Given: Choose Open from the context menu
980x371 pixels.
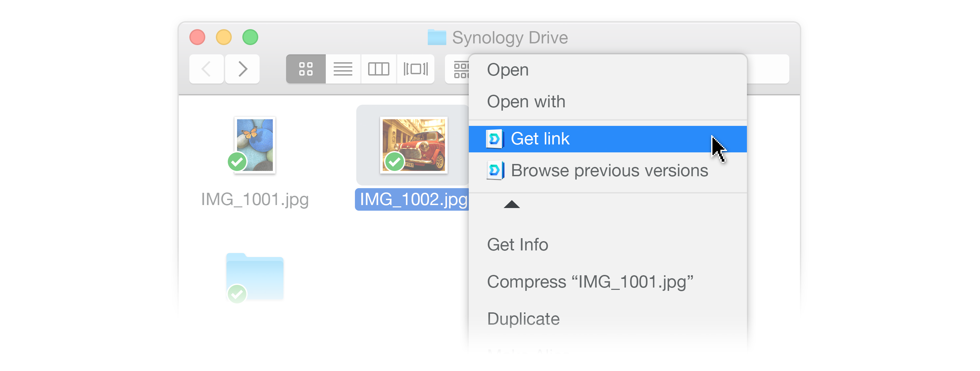Looking at the screenshot, I should pos(508,70).
